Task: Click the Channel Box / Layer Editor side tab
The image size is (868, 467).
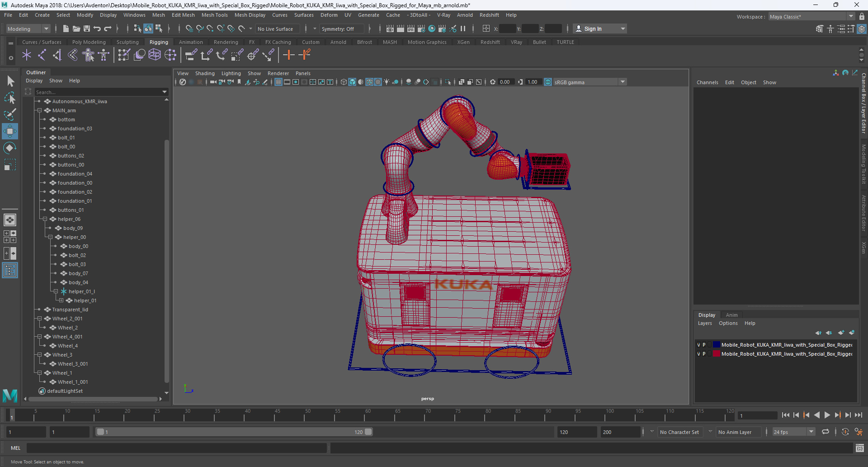Action: (x=863, y=103)
